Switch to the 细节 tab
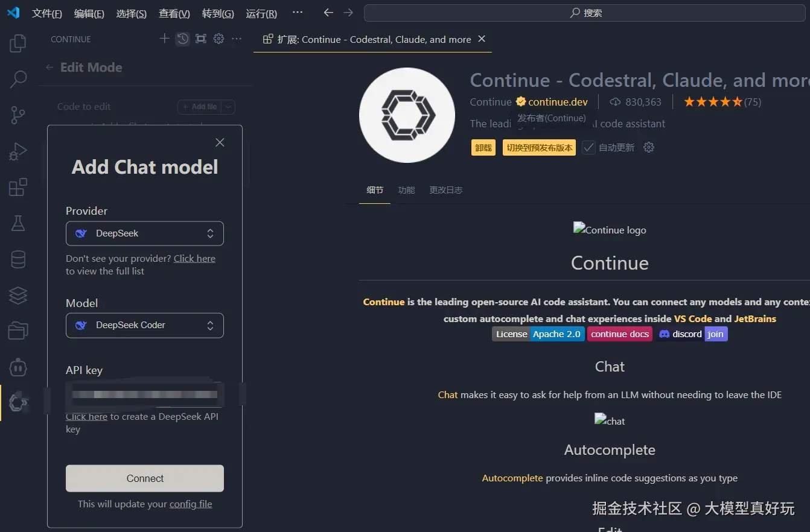The image size is (810, 532). 375,190
